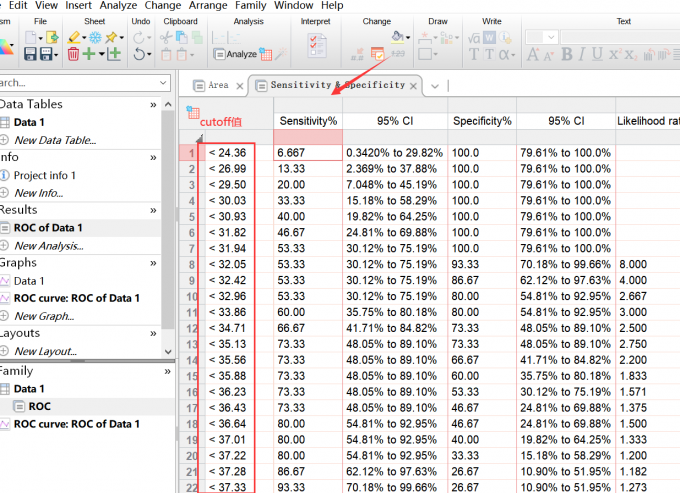Image resolution: width=680 pixels, height=493 pixels.
Task: Click the Analyze button
Action: (x=235, y=54)
